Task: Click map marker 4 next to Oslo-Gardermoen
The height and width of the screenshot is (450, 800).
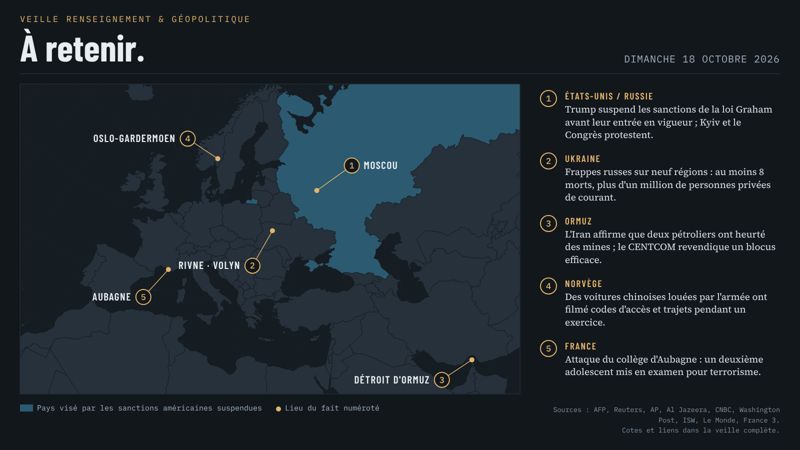Action: point(188,138)
